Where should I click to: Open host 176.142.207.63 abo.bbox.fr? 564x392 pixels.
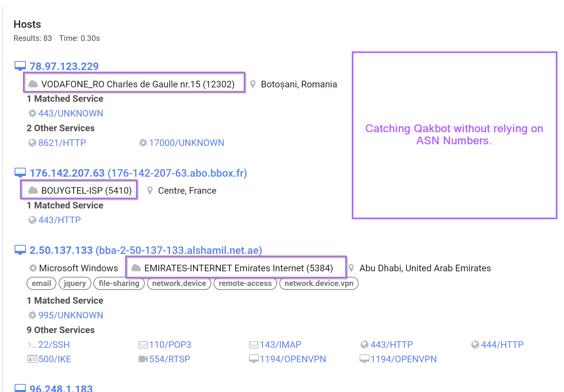pyautogui.click(x=138, y=173)
